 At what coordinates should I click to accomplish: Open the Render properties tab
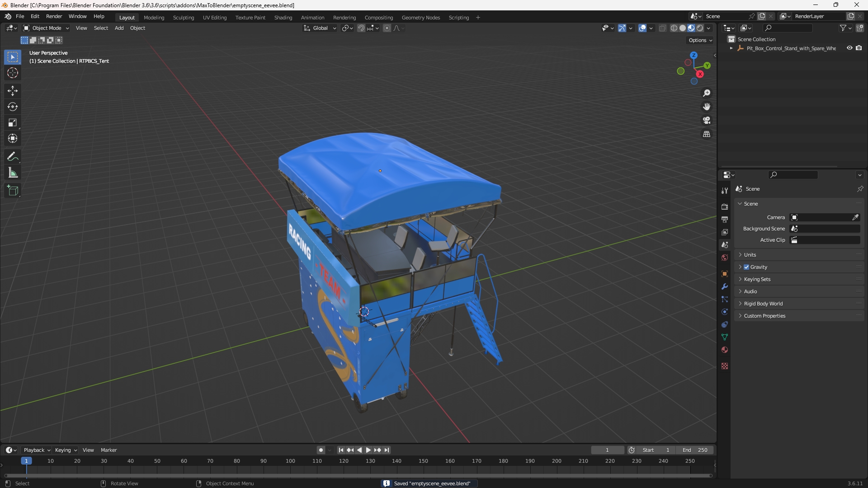(x=725, y=207)
